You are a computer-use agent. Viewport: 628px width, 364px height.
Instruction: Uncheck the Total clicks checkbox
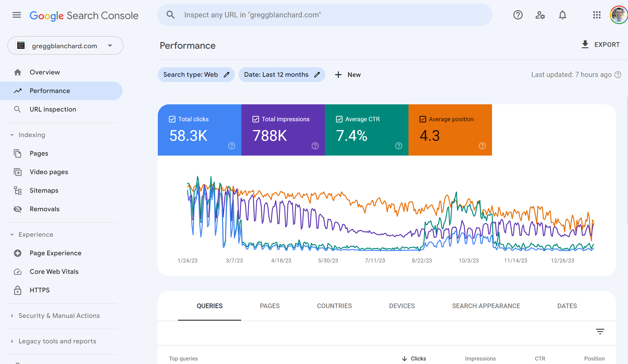[172, 119]
